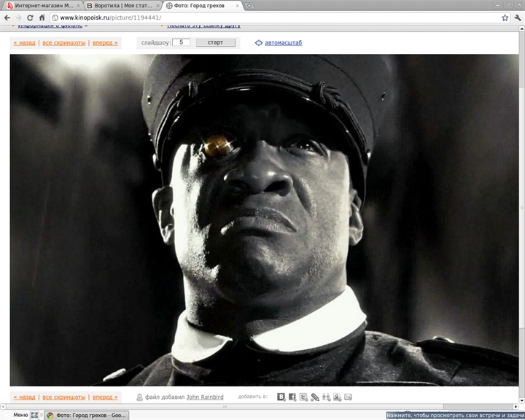Click the user icon before 'файл добавил'
The height and width of the screenshot is (420, 525).
(139, 397)
